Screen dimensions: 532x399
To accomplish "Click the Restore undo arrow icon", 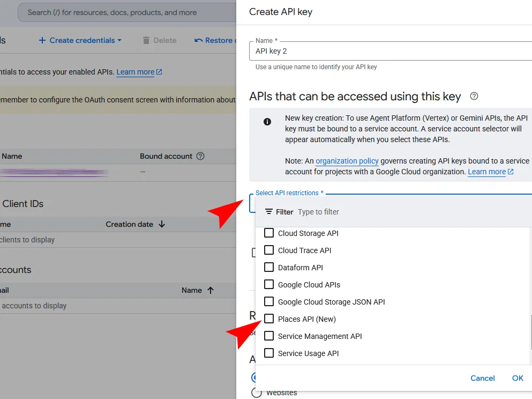I will pos(198,40).
